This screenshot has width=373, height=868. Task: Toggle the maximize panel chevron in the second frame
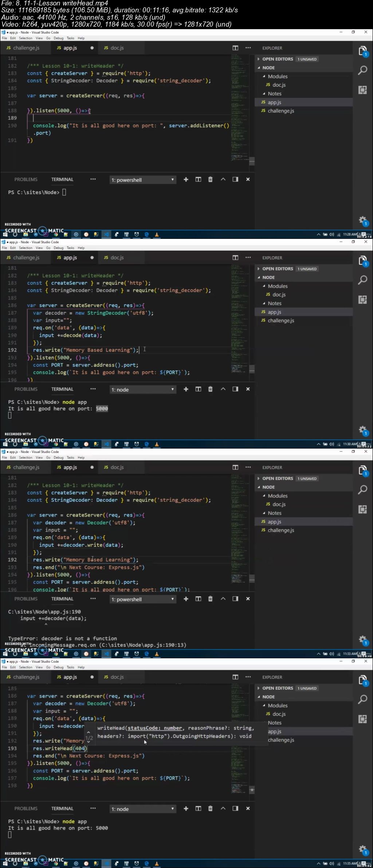pyautogui.click(x=223, y=389)
